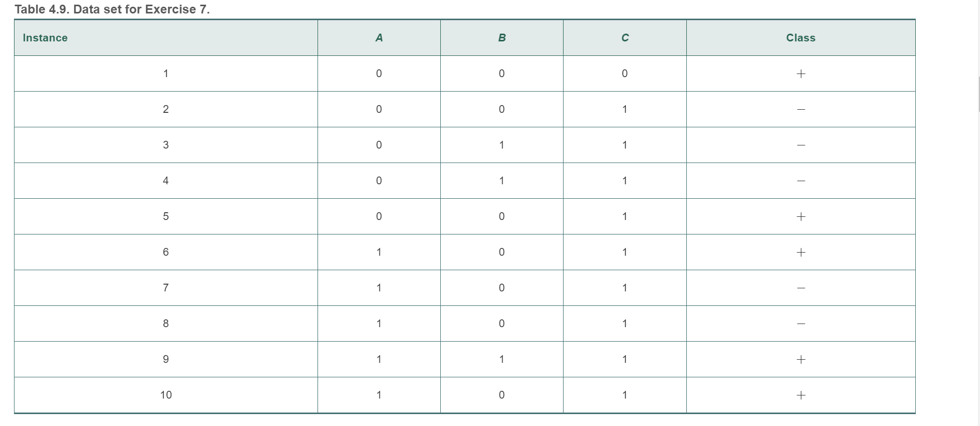The image size is (980, 426).
Task: Click the B value in instance 9 row
Action: click(501, 359)
